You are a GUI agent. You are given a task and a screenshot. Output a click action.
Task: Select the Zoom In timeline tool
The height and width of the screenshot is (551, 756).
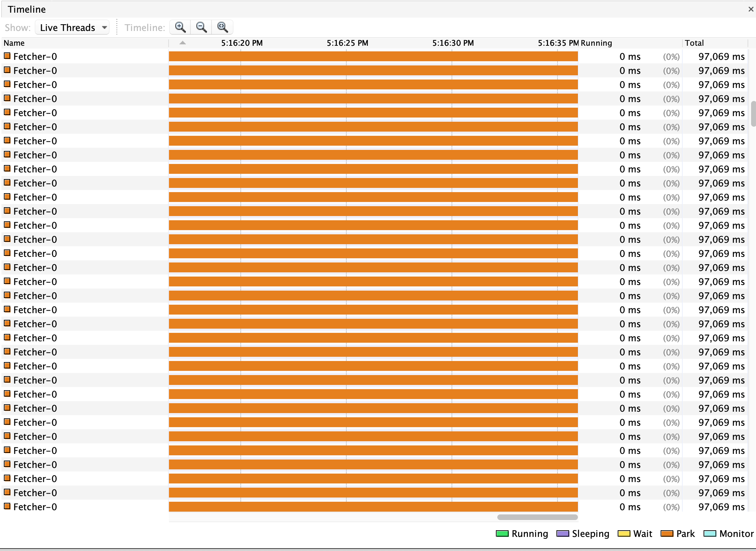tap(180, 27)
